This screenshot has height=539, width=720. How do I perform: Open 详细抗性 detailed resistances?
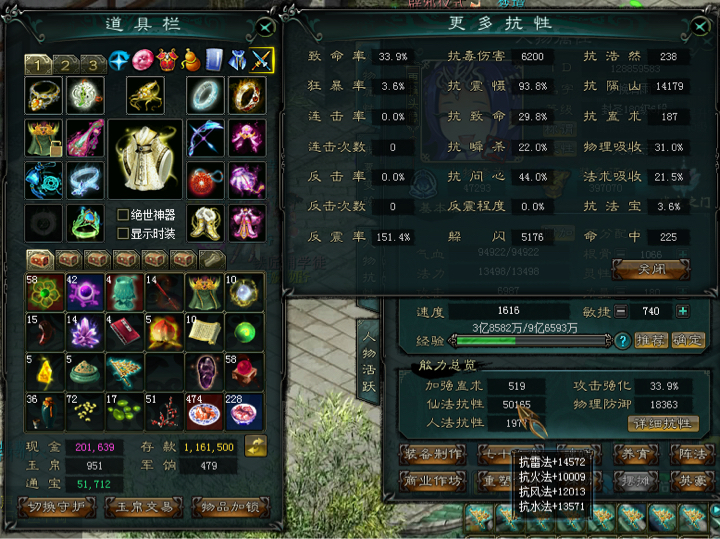point(663,424)
